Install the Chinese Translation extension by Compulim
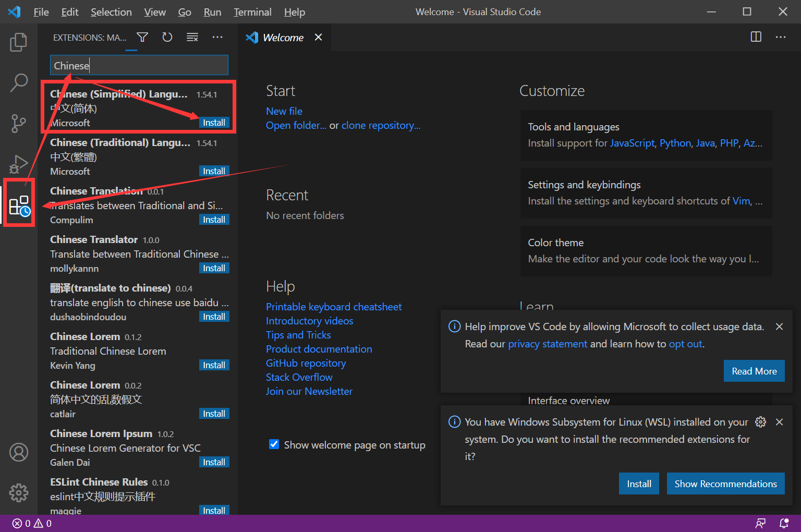Screen dimensions: 801x532 point(214,220)
